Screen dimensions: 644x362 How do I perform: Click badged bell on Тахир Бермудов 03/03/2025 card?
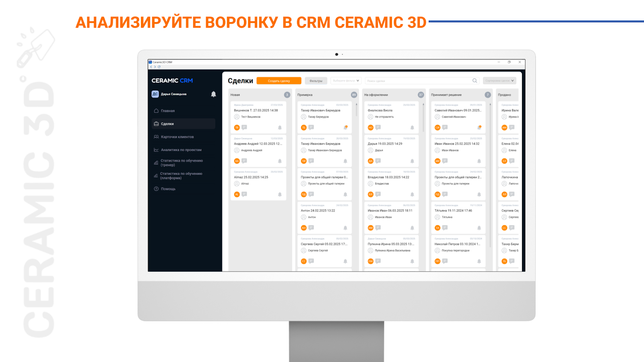tap(345, 128)
